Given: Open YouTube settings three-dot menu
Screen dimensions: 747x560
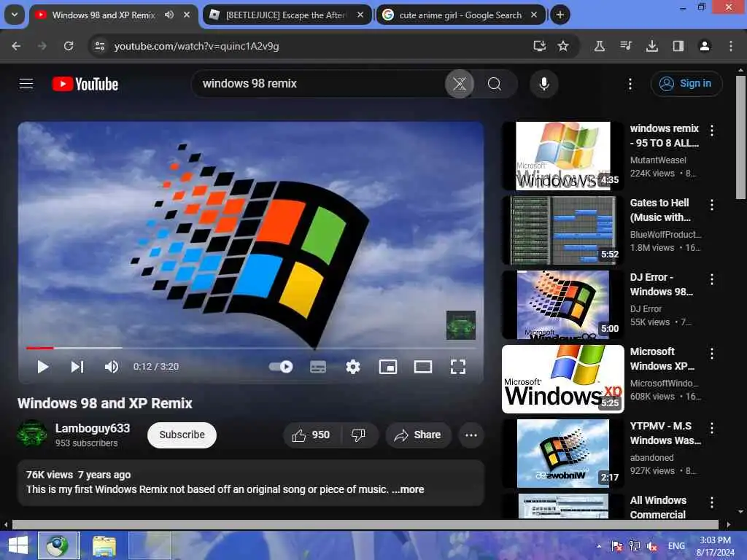Looking at the screenshot, I should tap(630, 84).
